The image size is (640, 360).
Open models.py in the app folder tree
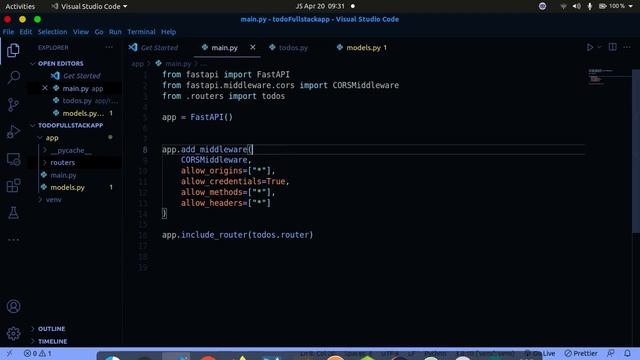coord(67,187)
